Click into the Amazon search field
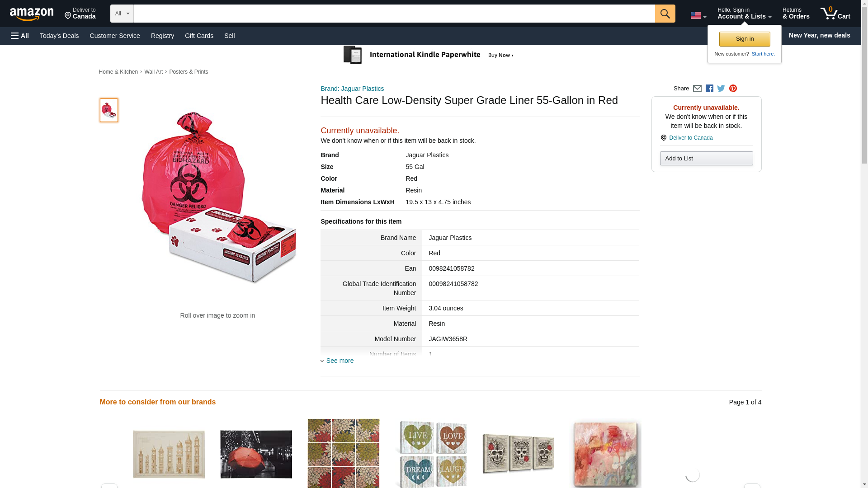 (394, 14)
